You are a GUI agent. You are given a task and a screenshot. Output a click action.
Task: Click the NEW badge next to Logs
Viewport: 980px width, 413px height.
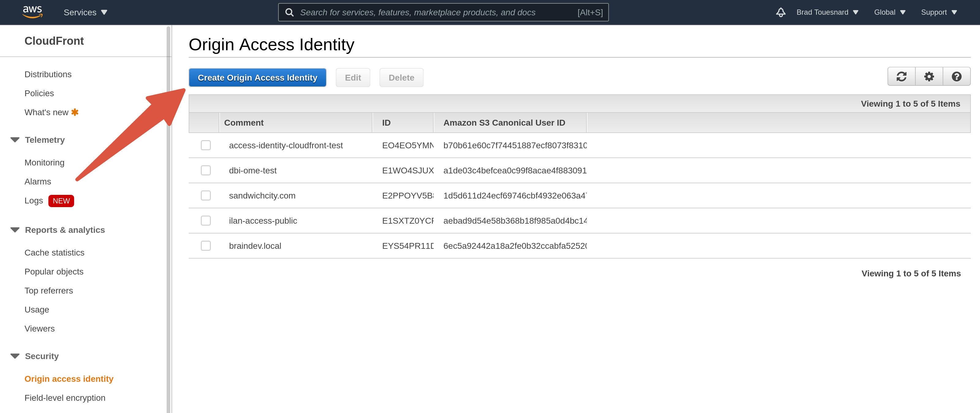point(61,201)
